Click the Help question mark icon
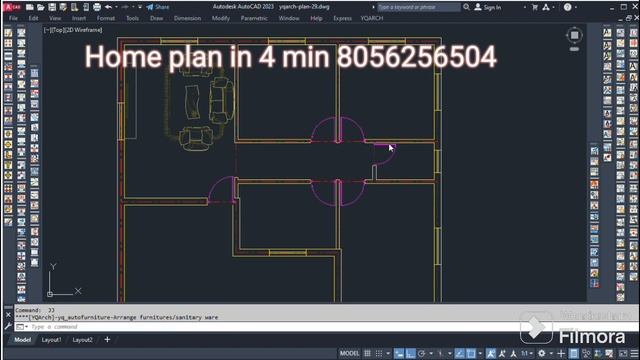The image size is (640, 360). (x=567, y=7)
